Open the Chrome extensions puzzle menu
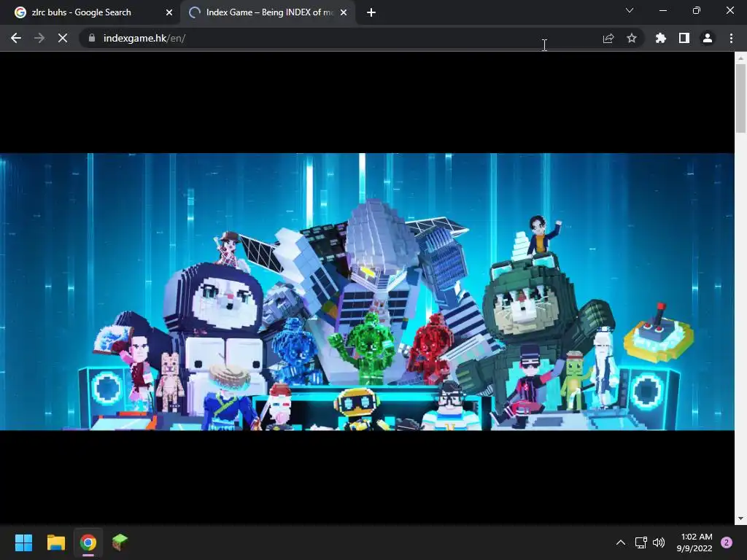The height and width of the screenshot is (560, 747). click(661, 38)
